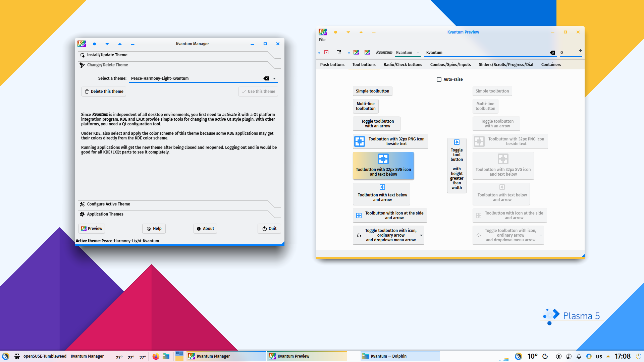Show hidden system tray icons arrow
Viewport: 644px width, 362px height.
point(608,356)
